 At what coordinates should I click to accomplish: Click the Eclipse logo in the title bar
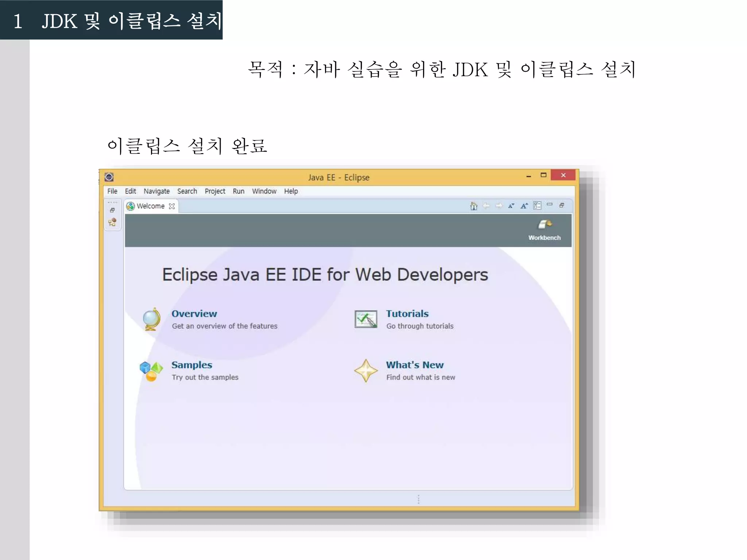109,177
